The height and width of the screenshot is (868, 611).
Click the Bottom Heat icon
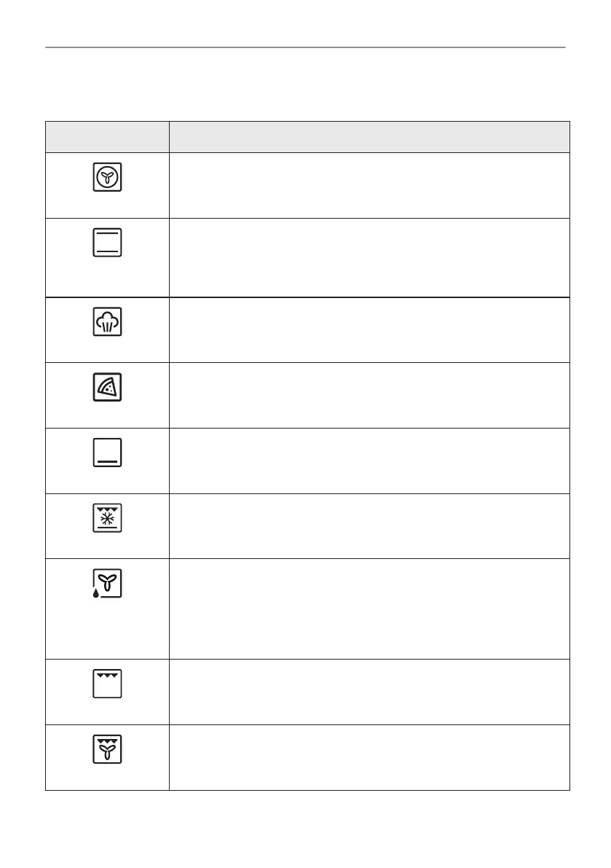click(107, 453)
